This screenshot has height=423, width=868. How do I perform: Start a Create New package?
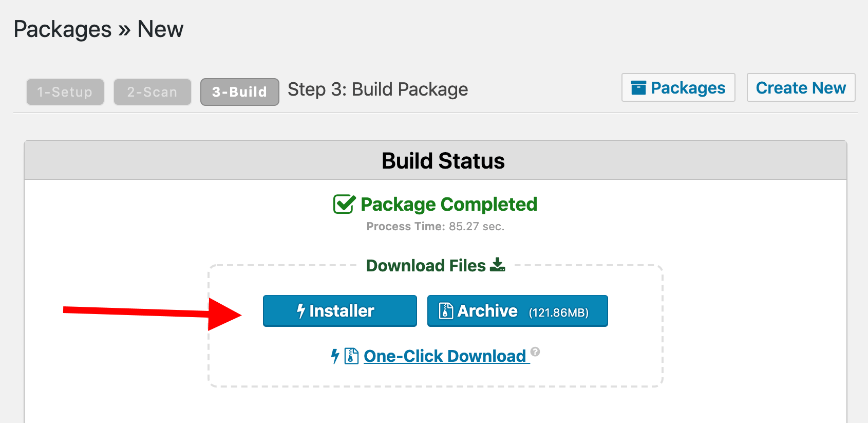tap(801, 88)
